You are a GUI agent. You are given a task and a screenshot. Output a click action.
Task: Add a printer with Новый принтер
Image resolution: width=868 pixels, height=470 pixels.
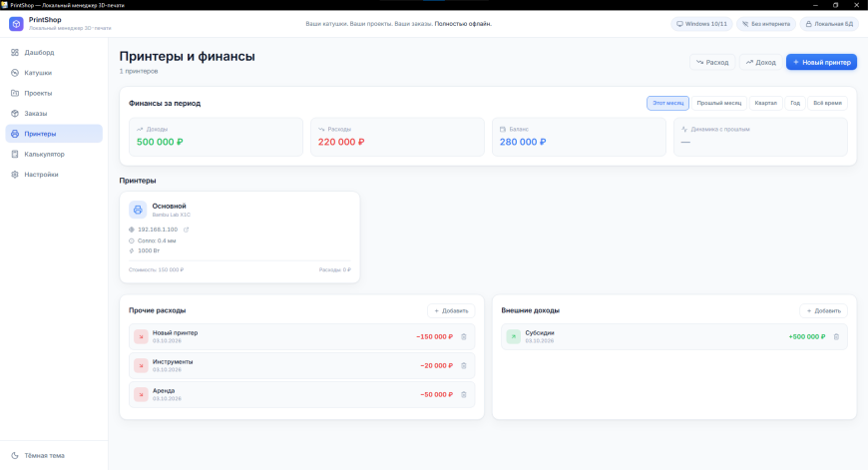[821, 62]
